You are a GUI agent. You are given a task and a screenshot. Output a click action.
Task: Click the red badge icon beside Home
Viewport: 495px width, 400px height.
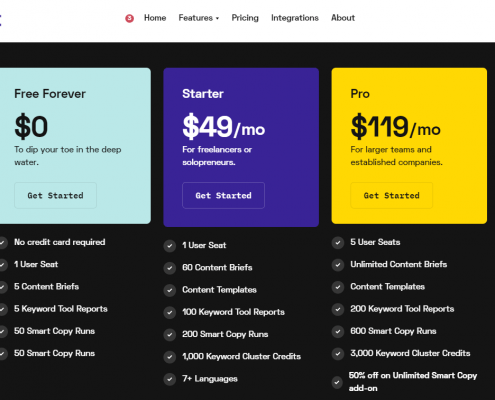coord(129,18)
